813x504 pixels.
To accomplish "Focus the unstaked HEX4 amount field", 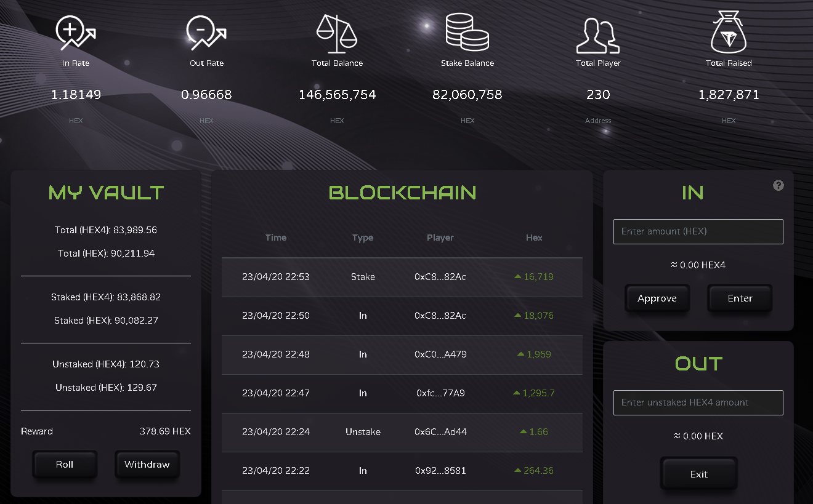I will click(x=698, y=402).
